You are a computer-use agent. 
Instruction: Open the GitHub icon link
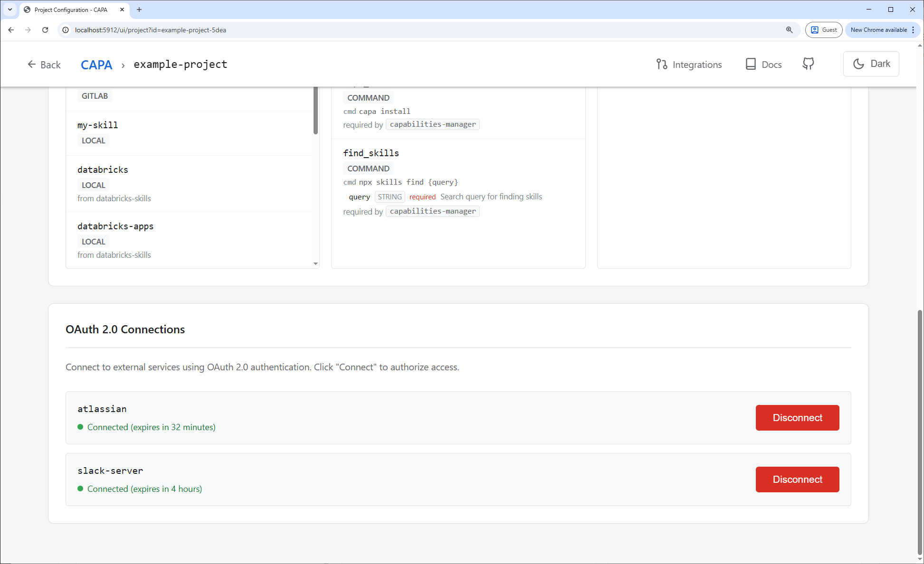point(808,64)
